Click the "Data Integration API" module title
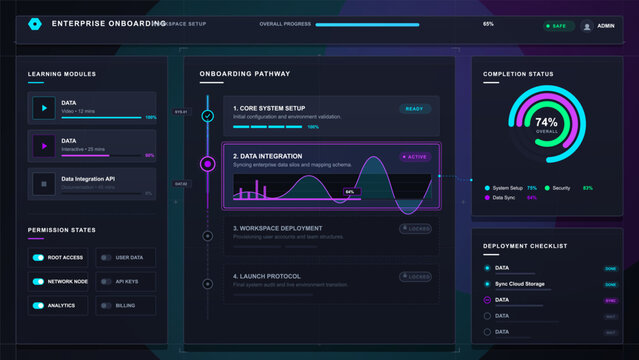 (88, 179)
